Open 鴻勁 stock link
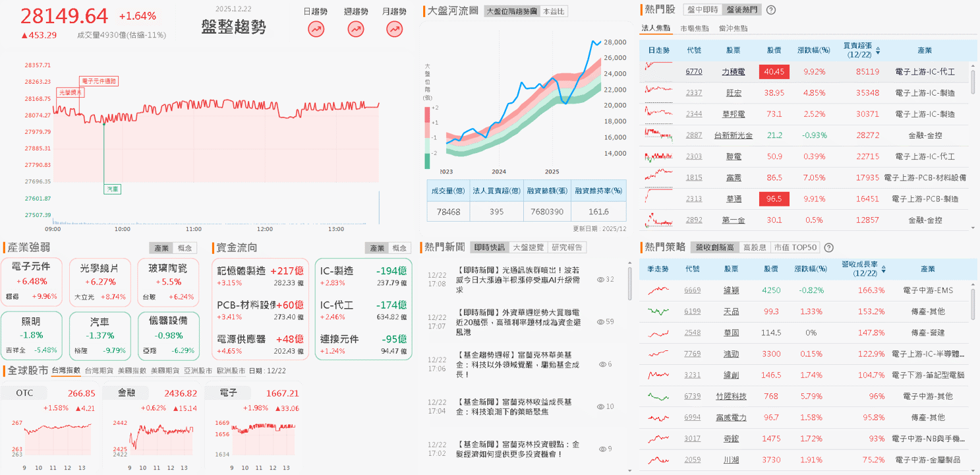The image size is (980, 475). pyautogui.click(x=731, y=354)
